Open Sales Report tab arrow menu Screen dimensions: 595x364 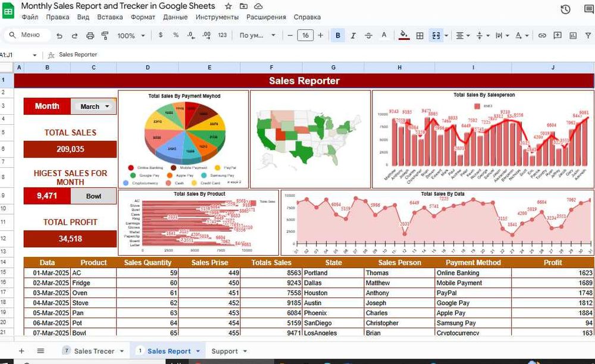198,352
